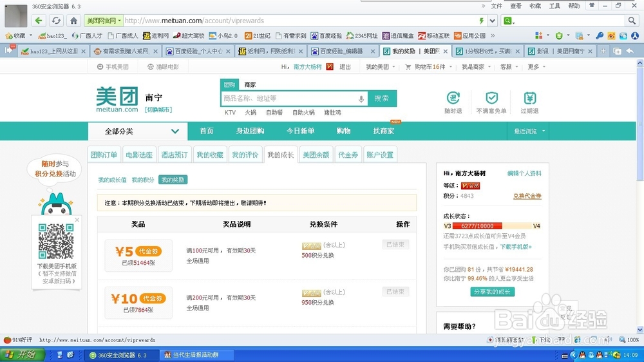Expand the bookmarks bar overflow chevron

point(493,35)
